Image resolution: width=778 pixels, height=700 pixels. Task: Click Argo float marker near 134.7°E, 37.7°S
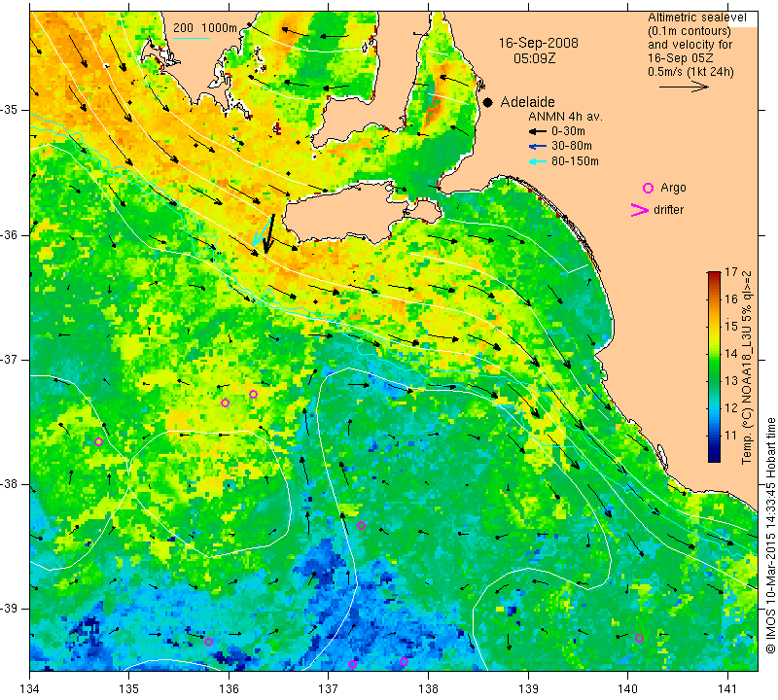pyautogui.click(x=98, y=441)
